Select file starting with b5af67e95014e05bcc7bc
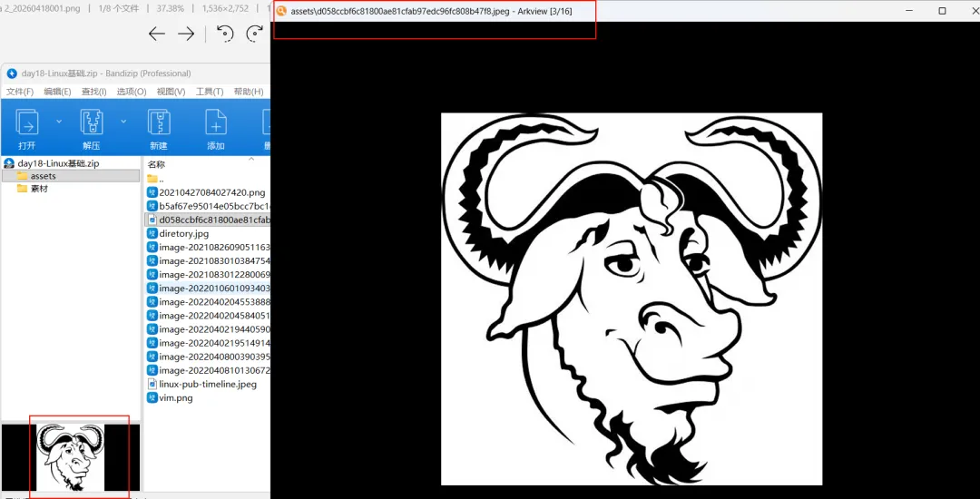 [214, 206]
